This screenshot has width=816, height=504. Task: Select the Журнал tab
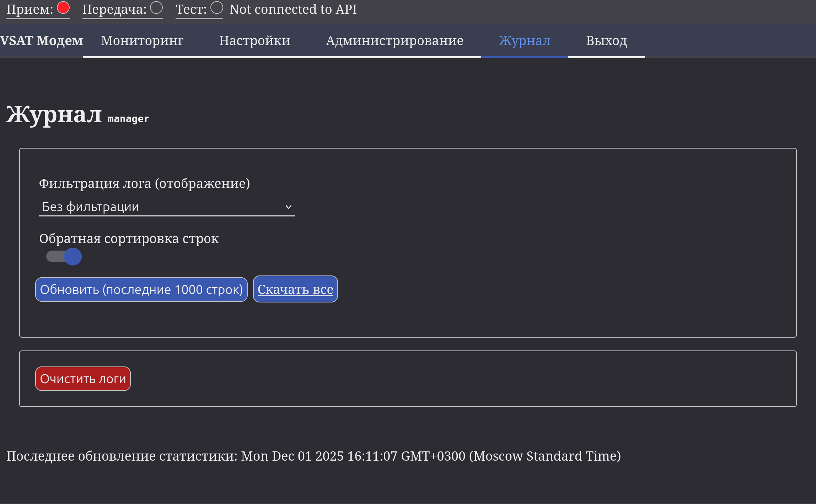click(x=525, y=41)
